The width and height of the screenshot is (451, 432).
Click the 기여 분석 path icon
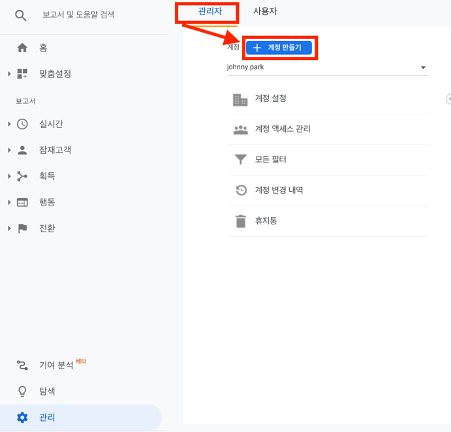tap(22, 365)
